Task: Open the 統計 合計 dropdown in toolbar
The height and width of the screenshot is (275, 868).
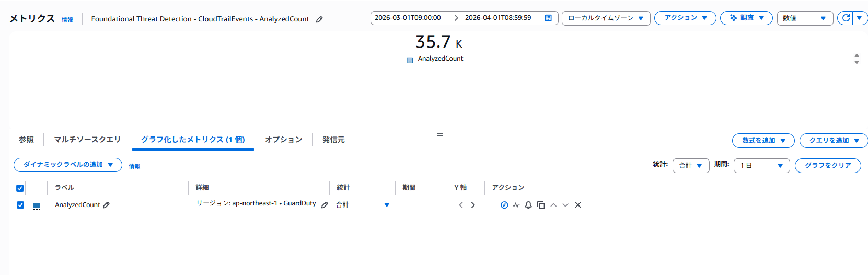Action: [690, 166]
